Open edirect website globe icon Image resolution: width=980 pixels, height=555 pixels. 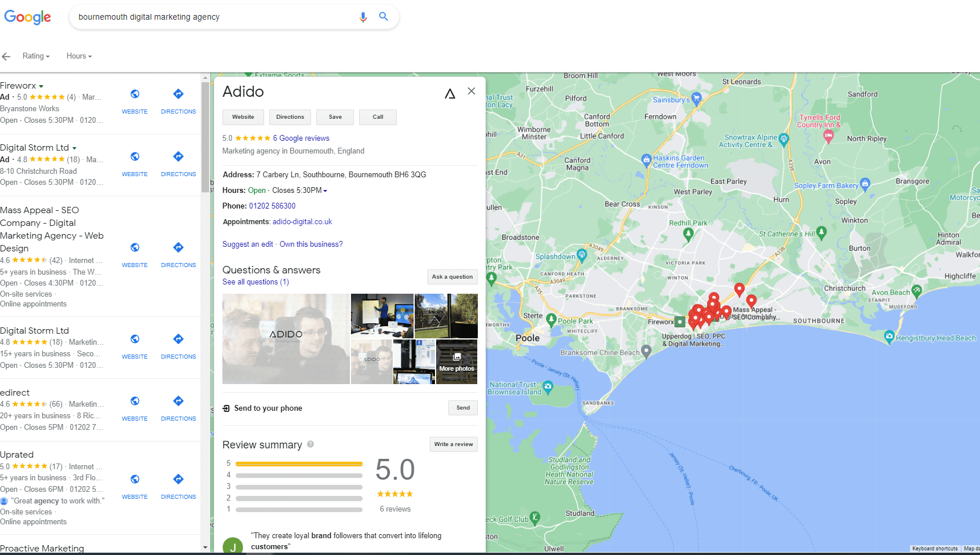pyautogui.click(x=135, y=401)
